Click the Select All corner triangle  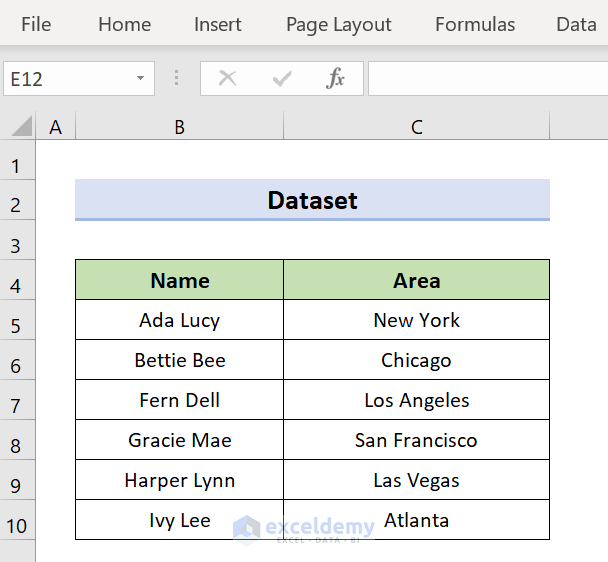21,127
